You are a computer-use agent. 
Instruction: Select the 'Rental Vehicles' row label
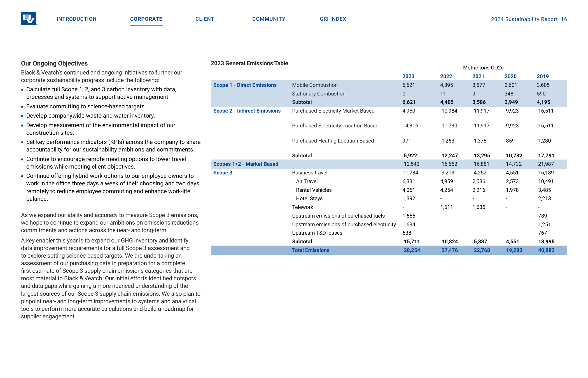click(x=314, y=190)
